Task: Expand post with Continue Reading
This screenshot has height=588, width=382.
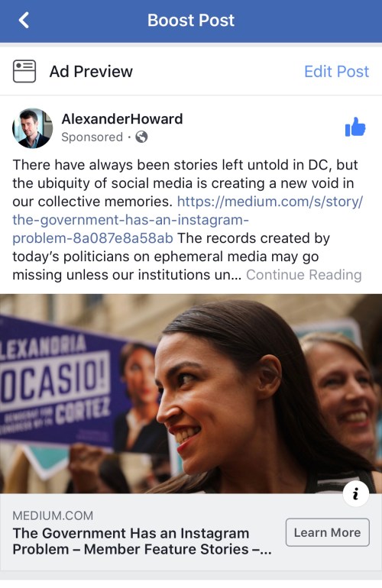Action: [x=303, y=275]
